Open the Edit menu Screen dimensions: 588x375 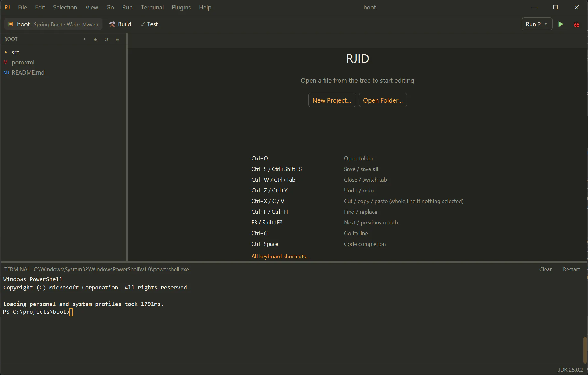click(40, 7)
